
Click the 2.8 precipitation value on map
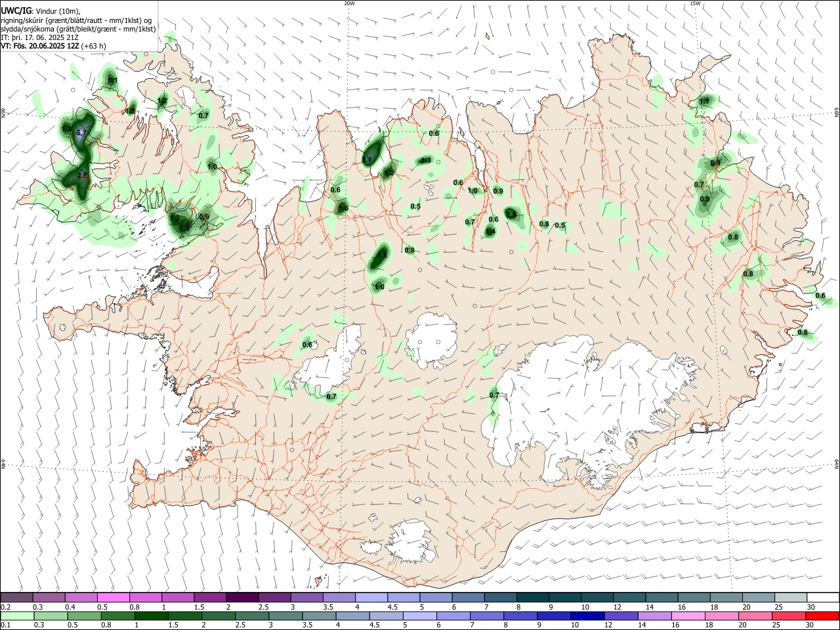83,176
